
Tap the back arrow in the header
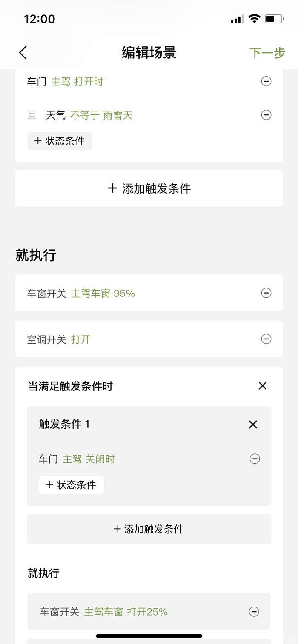(23, 53)
